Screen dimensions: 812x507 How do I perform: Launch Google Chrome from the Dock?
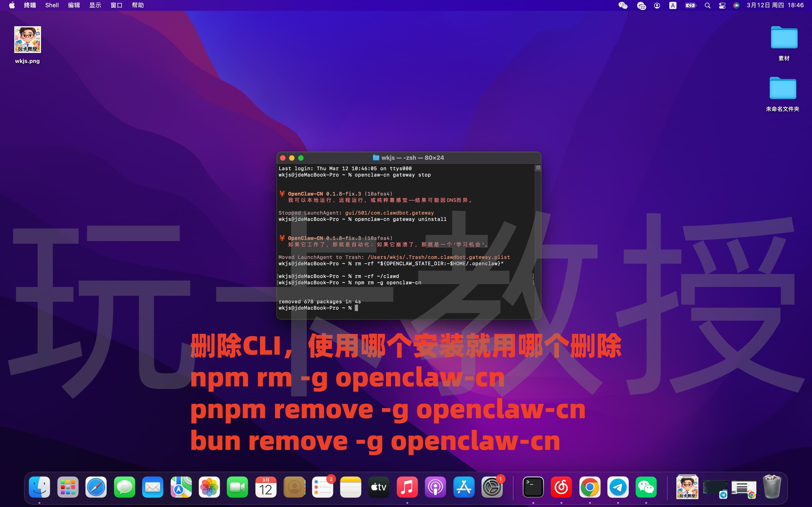click(590, 487)
